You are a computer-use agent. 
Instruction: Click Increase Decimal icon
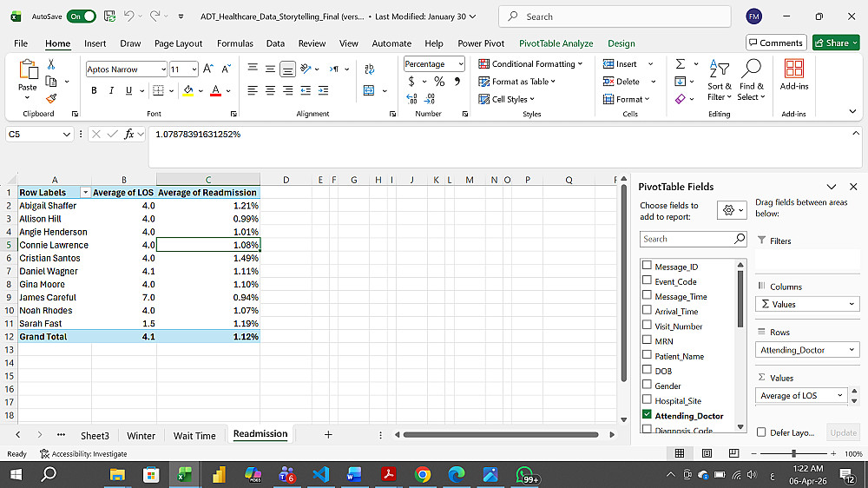click(411, 99)
